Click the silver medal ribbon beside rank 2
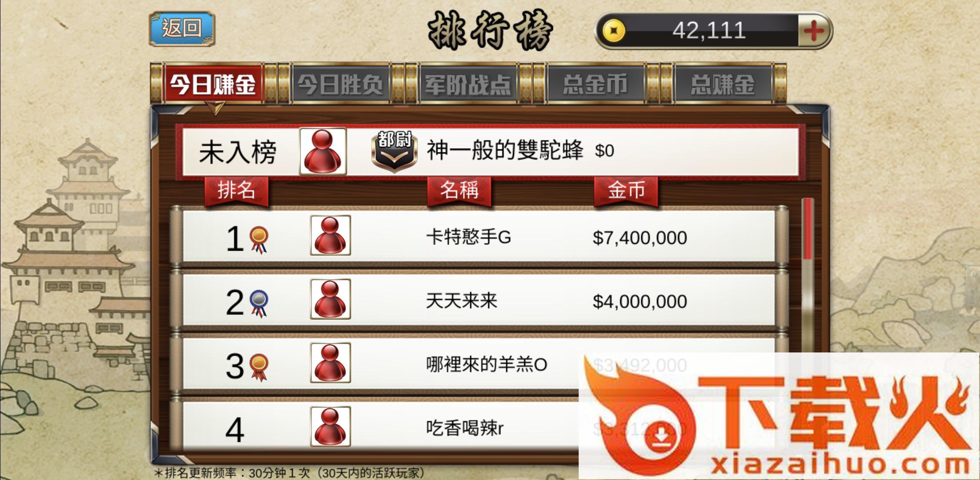The height and width of the screenshot is (480, 980). (x=259, y=304)
